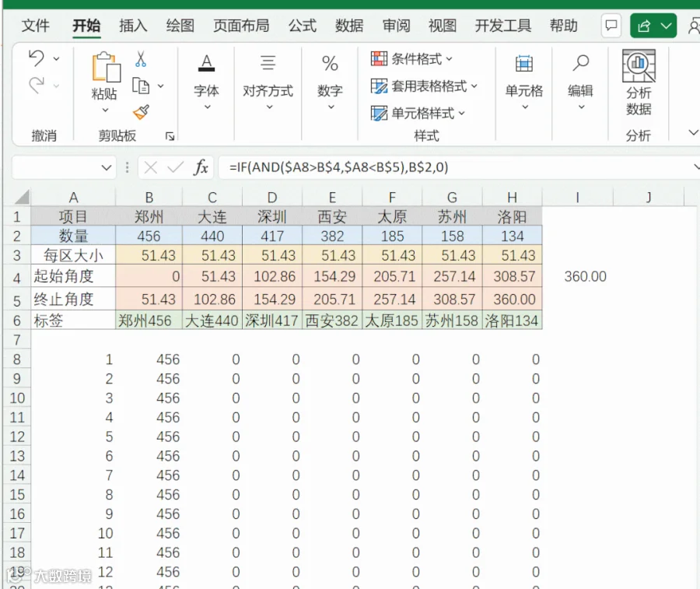Select row 12 header
The width and height of the screenshot is (700, 589).
(x=17, y=436)
